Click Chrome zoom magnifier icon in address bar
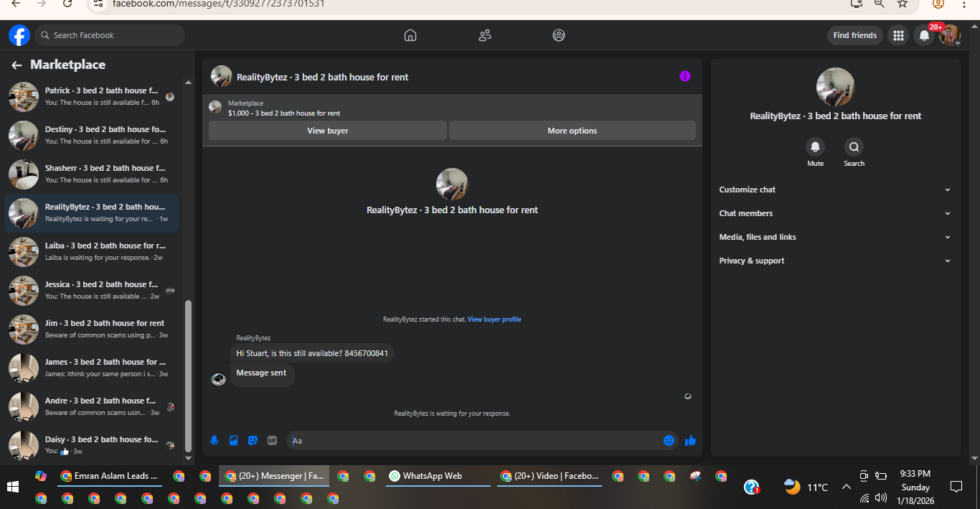This screenshot has width=980, height=509. [880, 4]
